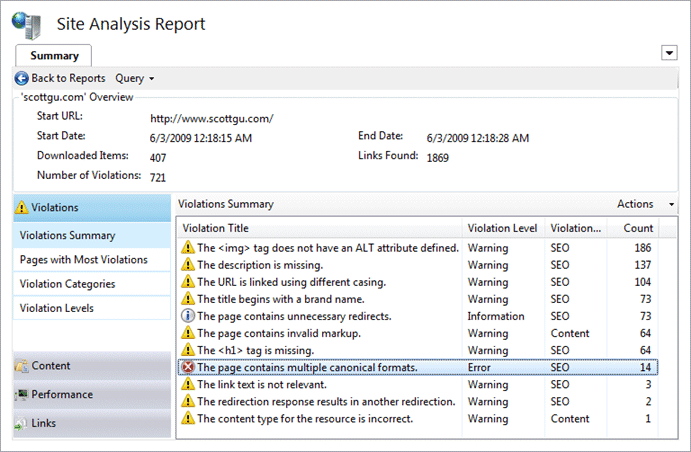Click the blue Back to Reports arrow icon
The image size is (691, 452).
pyautogui.click(x=21, y=78)
